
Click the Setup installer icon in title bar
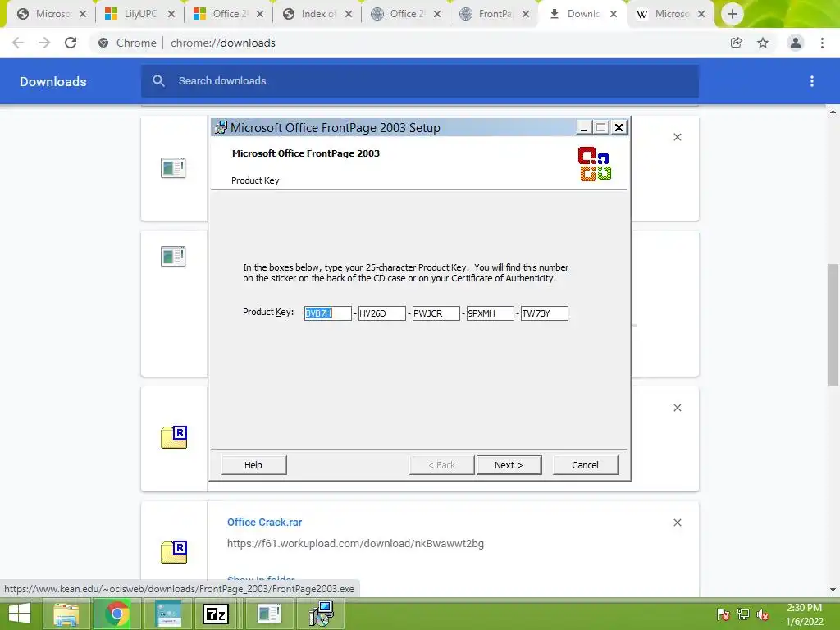point(221,127)
